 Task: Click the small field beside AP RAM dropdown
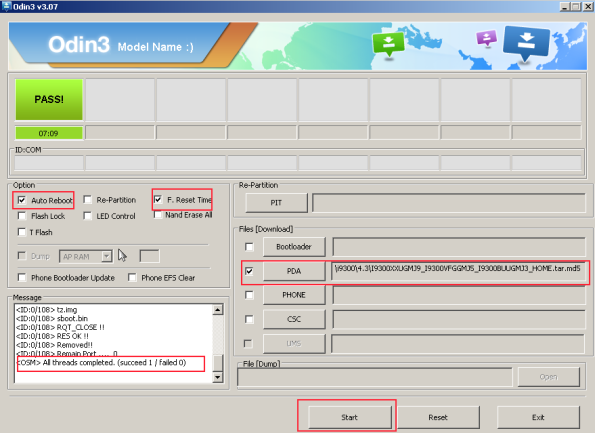pyautogui.click(x=150, y=256)
